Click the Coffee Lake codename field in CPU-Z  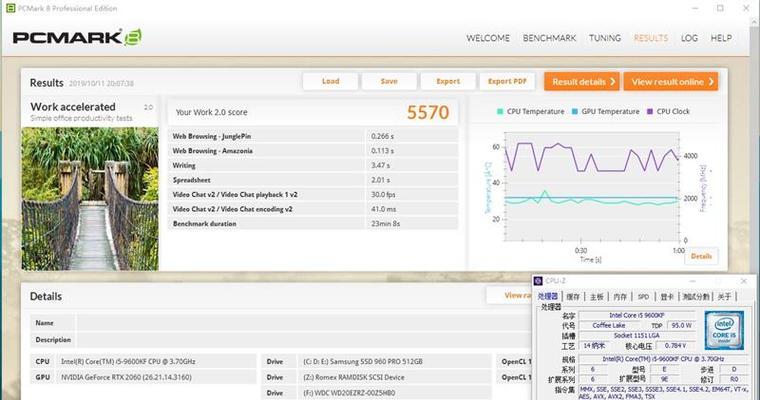click(609, 325)
